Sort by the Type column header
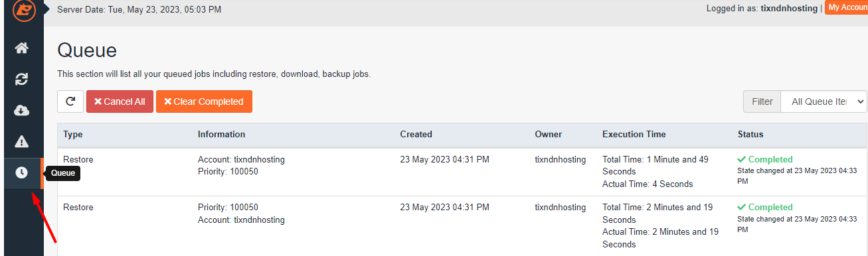868x256 pixels. [x=73, y=134]
